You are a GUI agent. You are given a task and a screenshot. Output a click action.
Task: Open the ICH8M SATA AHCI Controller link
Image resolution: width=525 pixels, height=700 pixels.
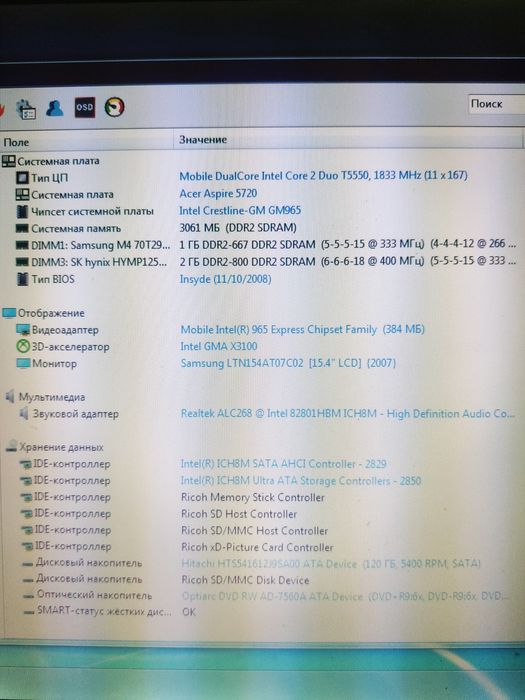283,464
